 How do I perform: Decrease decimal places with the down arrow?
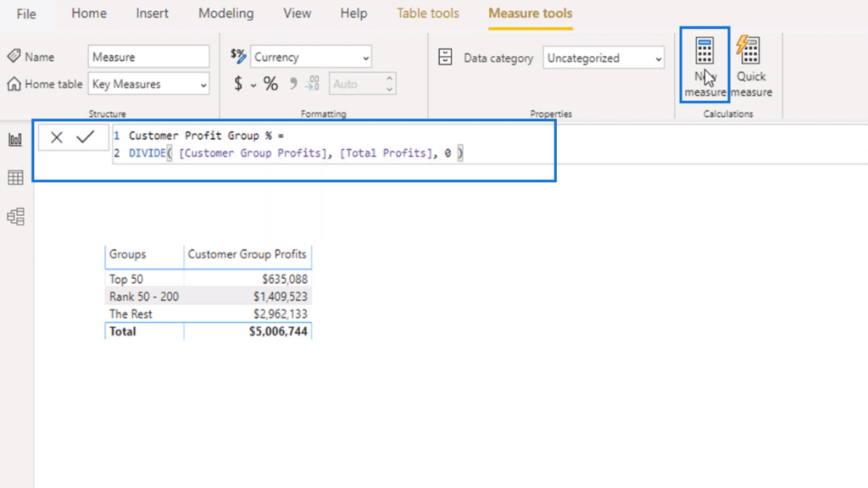389,89
